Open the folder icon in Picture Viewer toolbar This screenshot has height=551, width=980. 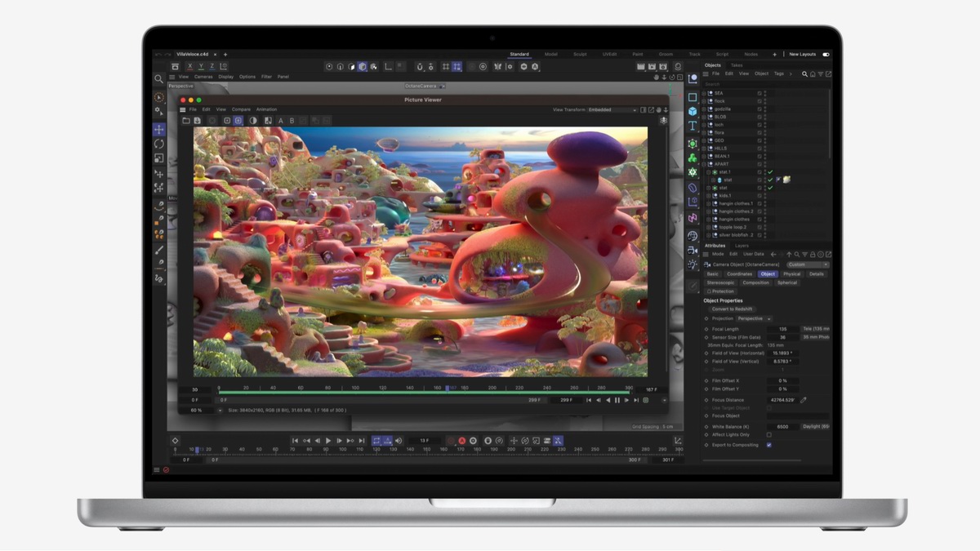(186, 120)
